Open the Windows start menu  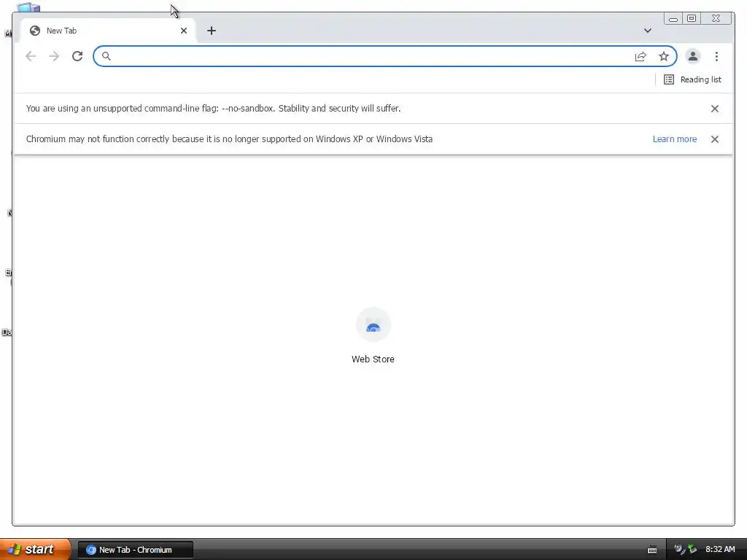[35, 549]
